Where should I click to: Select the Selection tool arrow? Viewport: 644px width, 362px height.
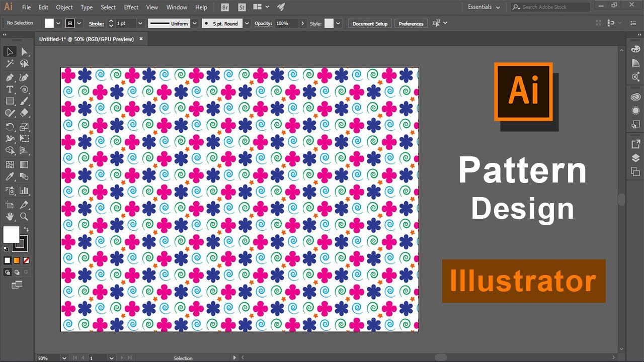click(x=10, y=52)
